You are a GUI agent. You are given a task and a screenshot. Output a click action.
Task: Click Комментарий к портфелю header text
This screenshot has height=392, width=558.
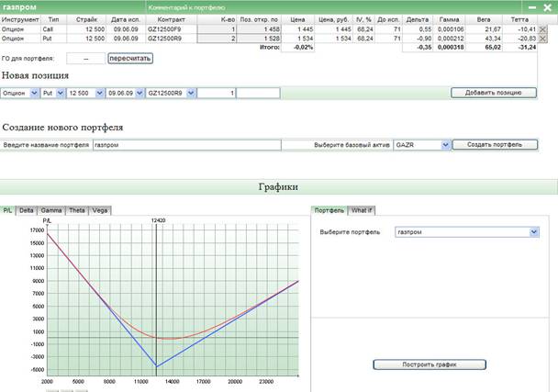[186, 8]
